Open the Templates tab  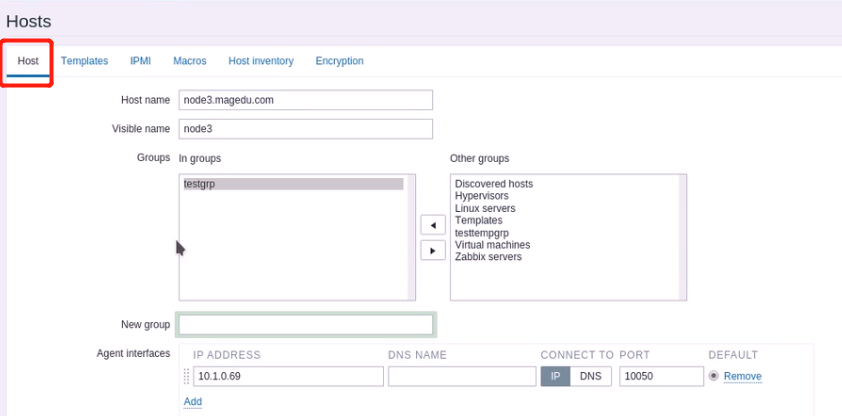(x=84, y=61)
